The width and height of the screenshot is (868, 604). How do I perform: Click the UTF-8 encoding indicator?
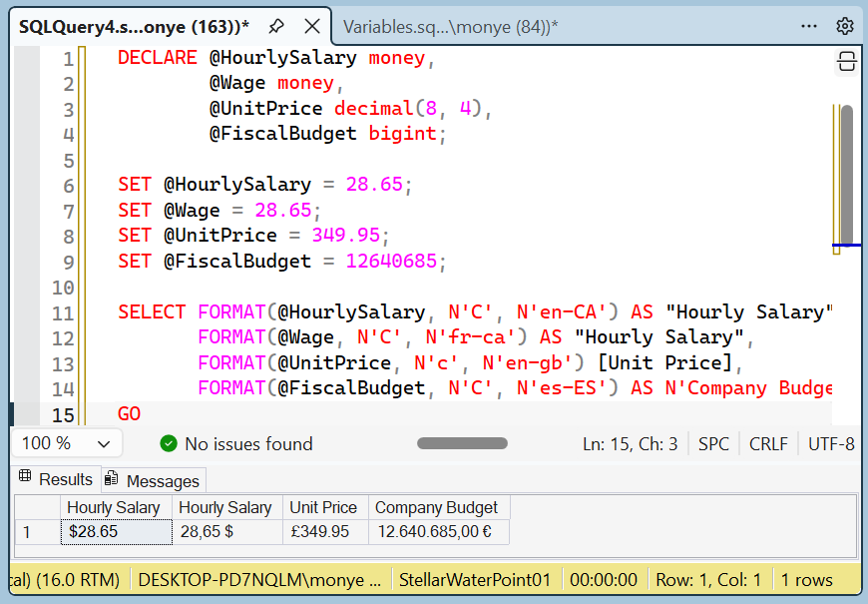click(x=831, y=444)
